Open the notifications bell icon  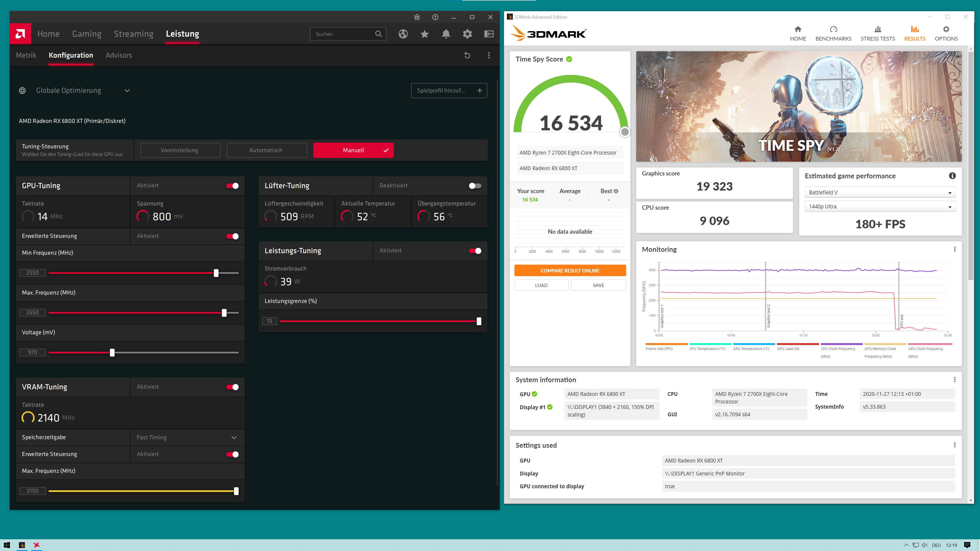coord(446,34)
